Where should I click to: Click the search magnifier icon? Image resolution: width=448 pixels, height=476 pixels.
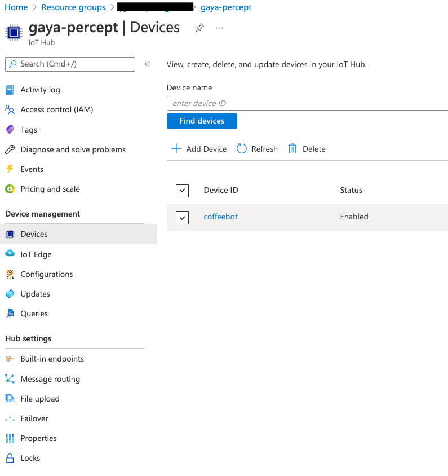tap(13, 64)
